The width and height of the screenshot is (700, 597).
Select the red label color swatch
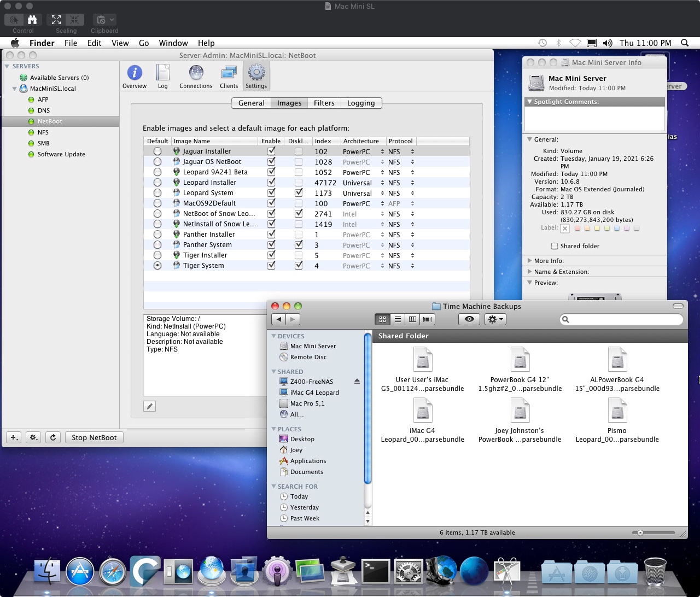577,229
